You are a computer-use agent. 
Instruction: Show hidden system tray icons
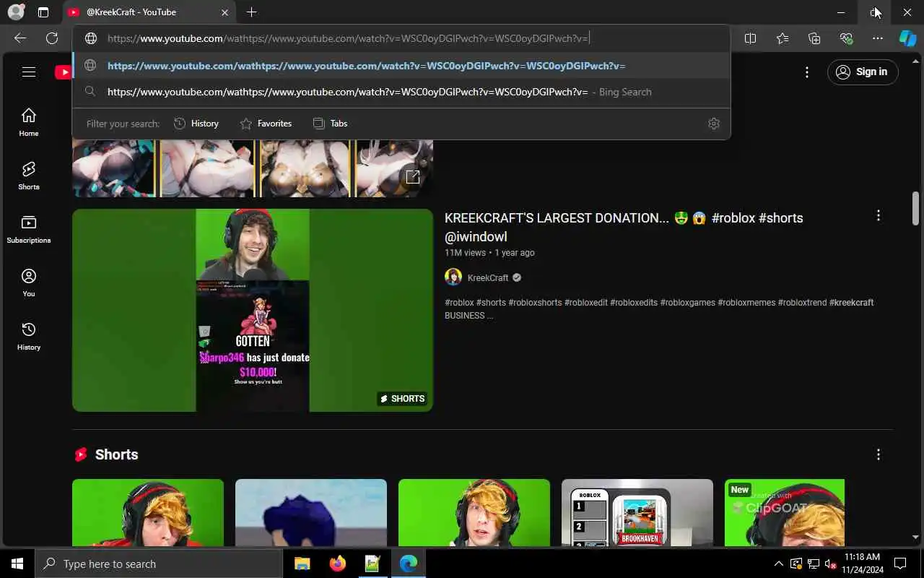pos(778,564)
